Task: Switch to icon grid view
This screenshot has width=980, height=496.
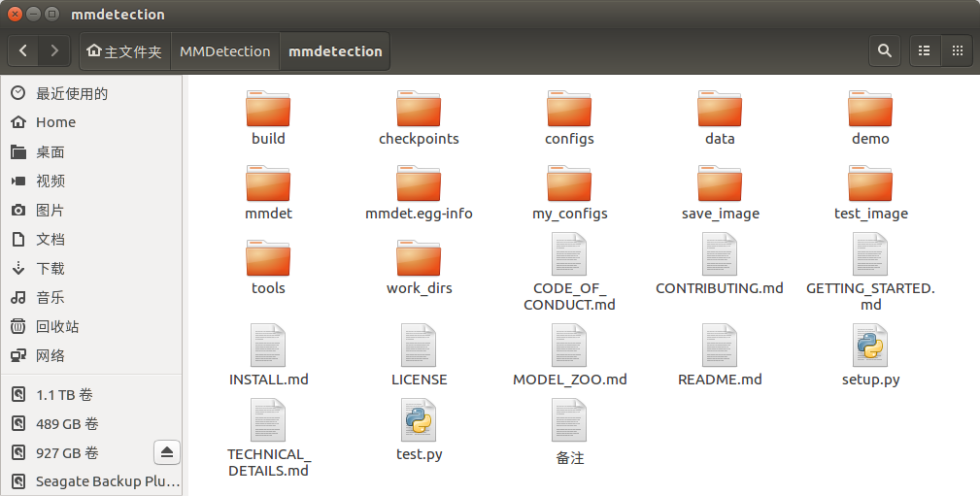Action: [x=957, y=50]
